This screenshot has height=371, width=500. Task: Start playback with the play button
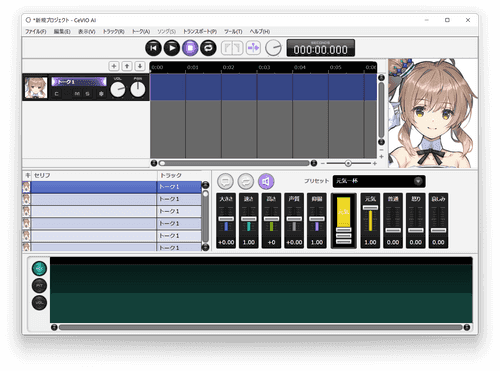tap(172, 48)
